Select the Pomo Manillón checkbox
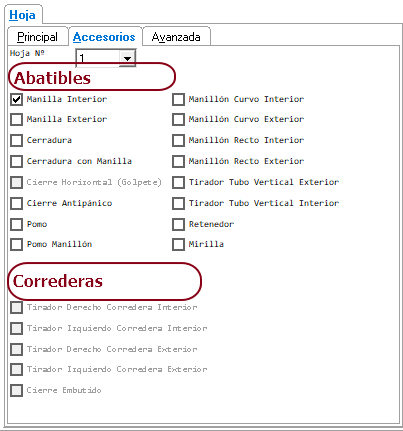This screenshot has width=403, height=431. (x=16, y=244)
